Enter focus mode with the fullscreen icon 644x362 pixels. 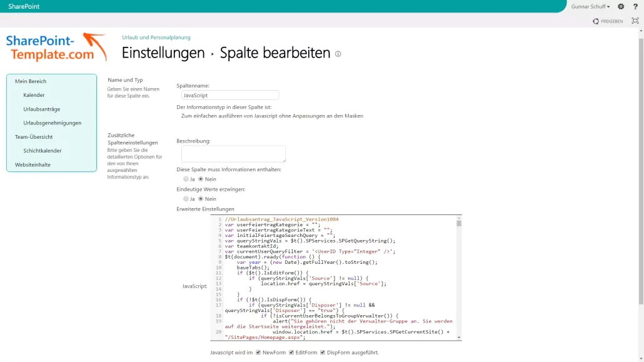pyautogui.click(x=635, y=21)
